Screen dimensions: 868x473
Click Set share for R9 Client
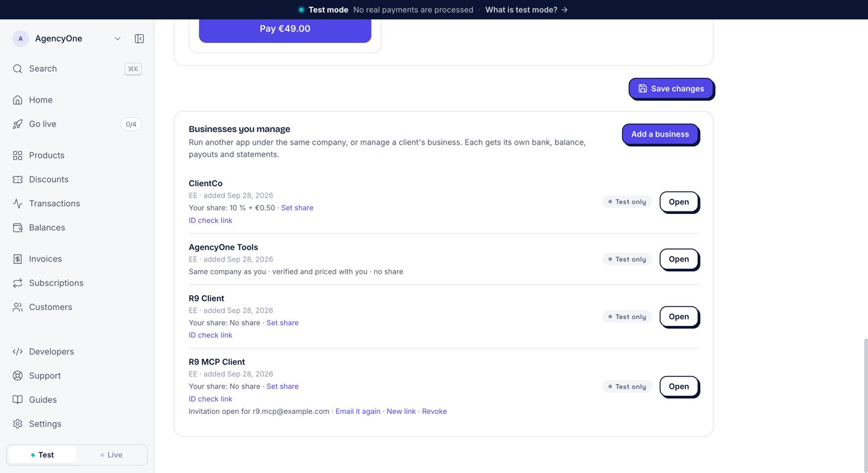[x=283, y=323]
